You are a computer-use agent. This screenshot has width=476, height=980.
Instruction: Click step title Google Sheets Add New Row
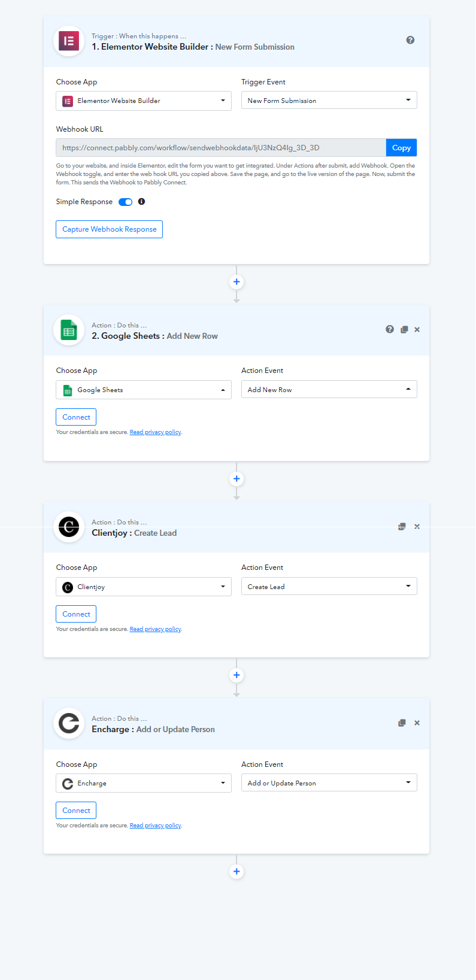click(154, 336)
